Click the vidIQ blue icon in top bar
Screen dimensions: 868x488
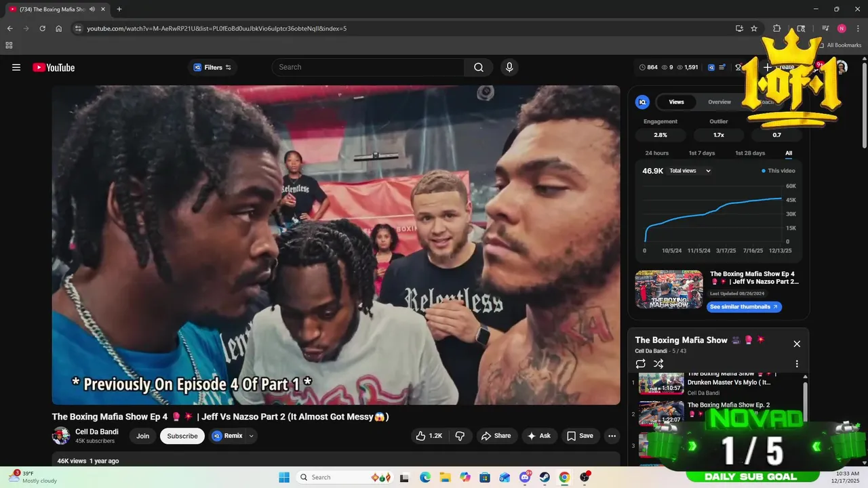tap(711, 67)
